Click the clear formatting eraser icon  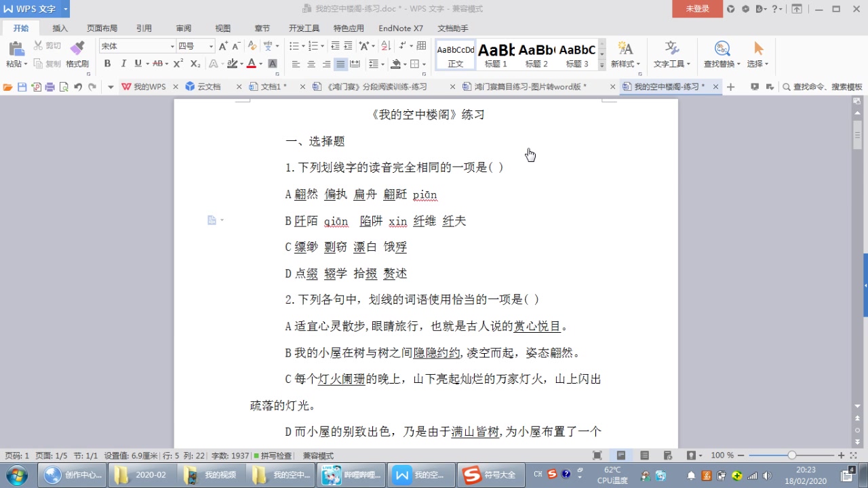click(x=252, y=46)
